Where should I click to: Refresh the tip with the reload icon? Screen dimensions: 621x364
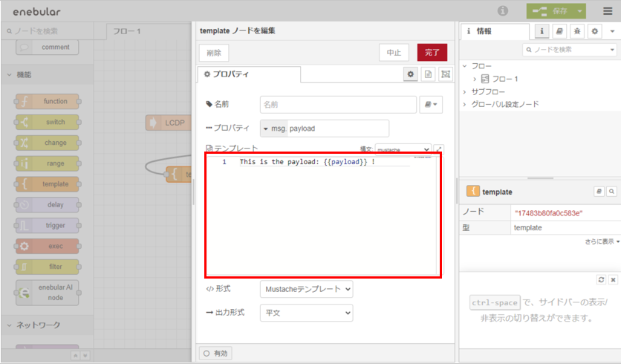[601, 279]
